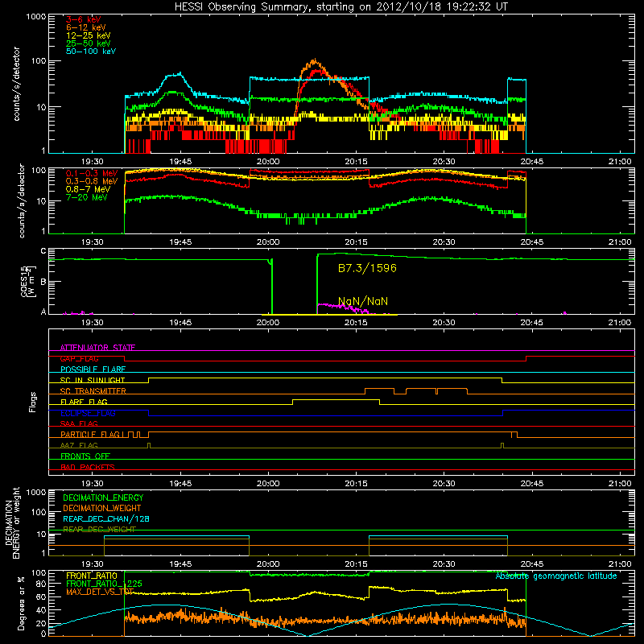This screenshot has height=644, width=644.
Task: Click the Degrees or % axis label
Action: coord(21,603)
